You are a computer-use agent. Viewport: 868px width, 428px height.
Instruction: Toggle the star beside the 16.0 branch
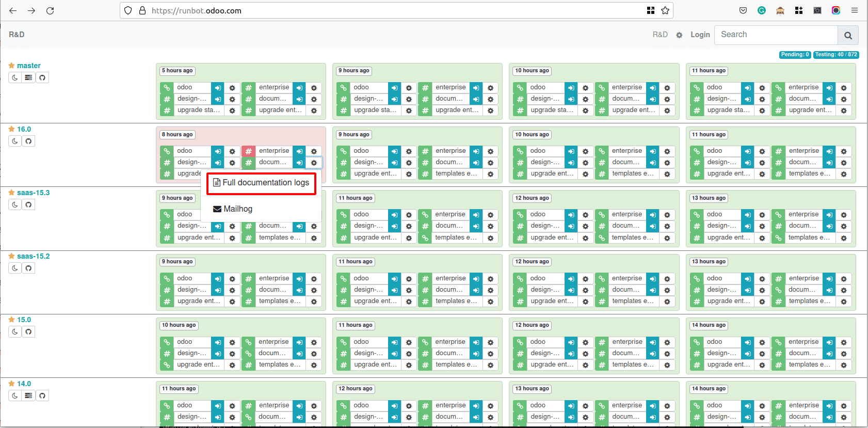(11, 129)
